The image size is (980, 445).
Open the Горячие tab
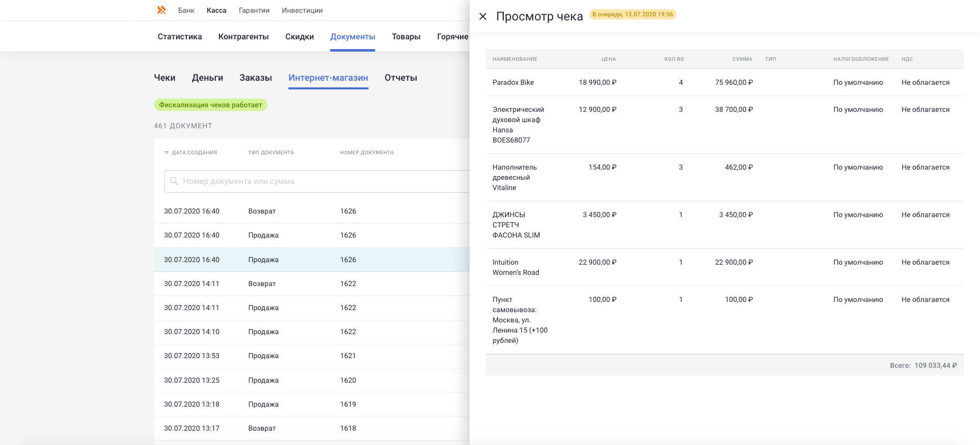point(453,37)
